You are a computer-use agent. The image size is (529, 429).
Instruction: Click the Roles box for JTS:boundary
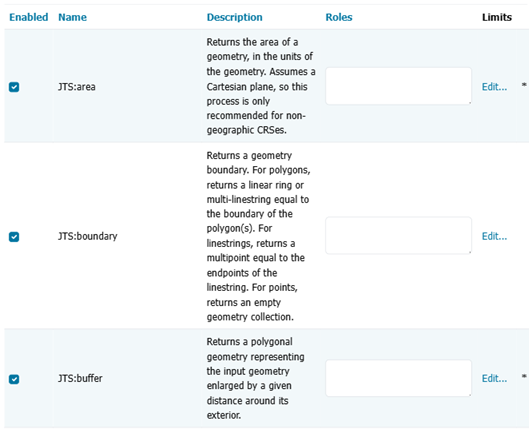point(398,235)
